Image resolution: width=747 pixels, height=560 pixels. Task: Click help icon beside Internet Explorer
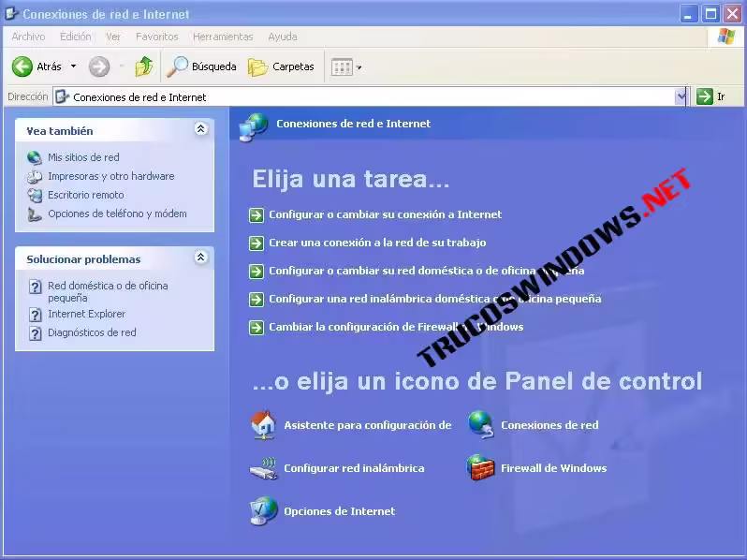pyautogui.click(x=35, y=315)
